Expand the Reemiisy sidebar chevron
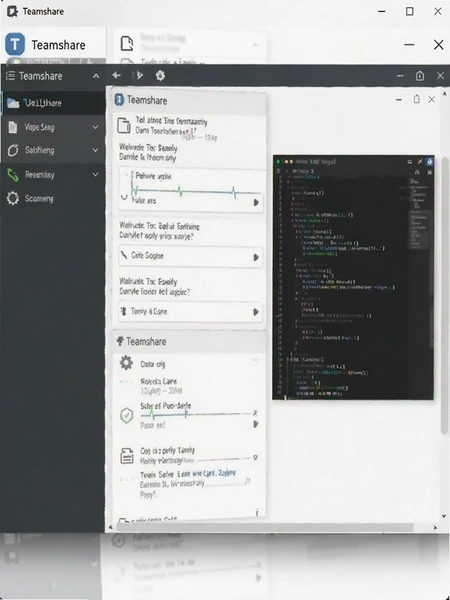This screenshot has height=600, width=450. pyautogui.click(x=95, y=174)
